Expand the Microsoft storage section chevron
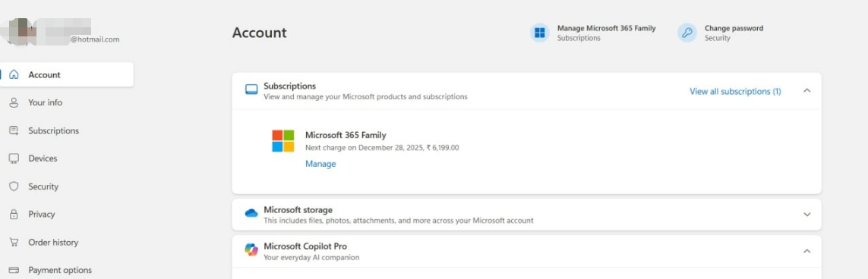868x279 pixels. click(x=806, y=215)
